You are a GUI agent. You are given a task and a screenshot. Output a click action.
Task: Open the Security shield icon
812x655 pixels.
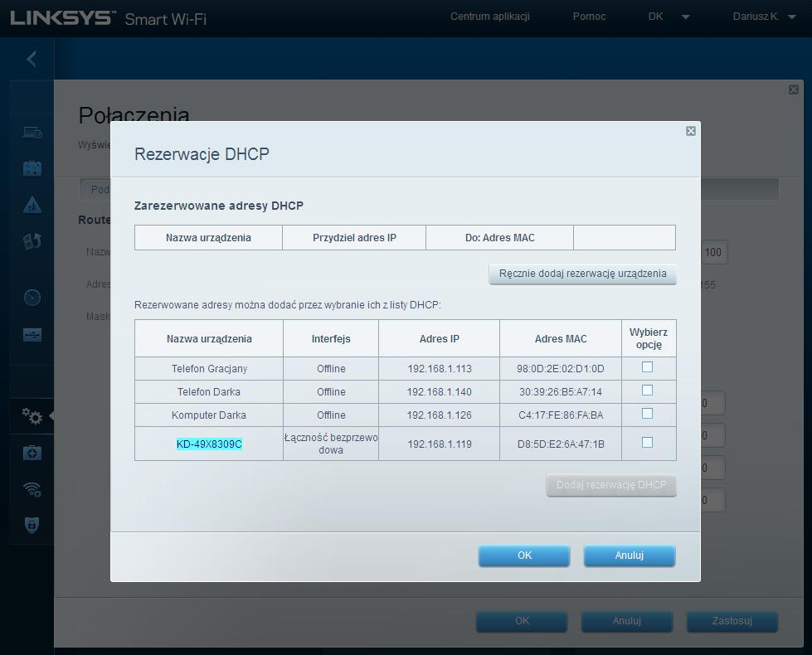pos(31,524)
